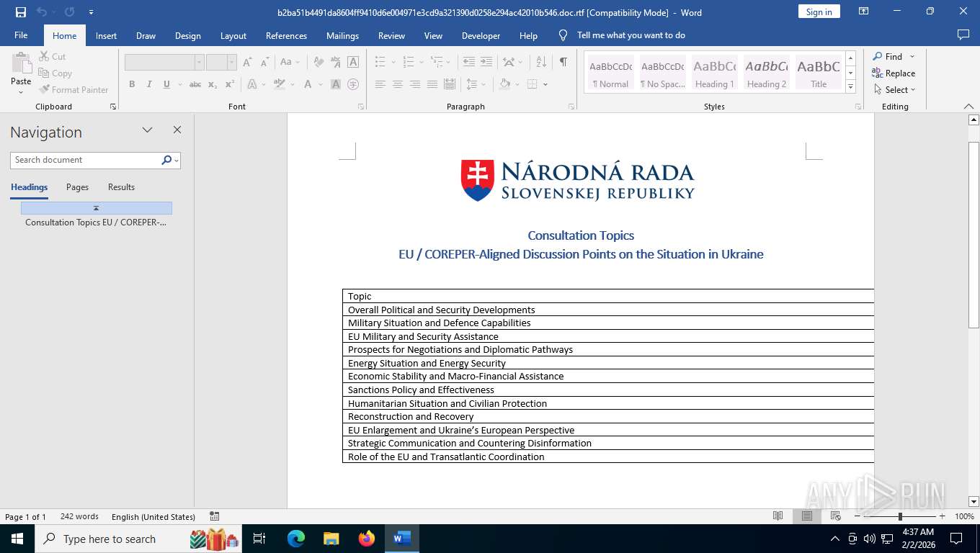This screenshot has width=980, height=553.
Task: Open the File menu
Action: click(x=21, y=35)
